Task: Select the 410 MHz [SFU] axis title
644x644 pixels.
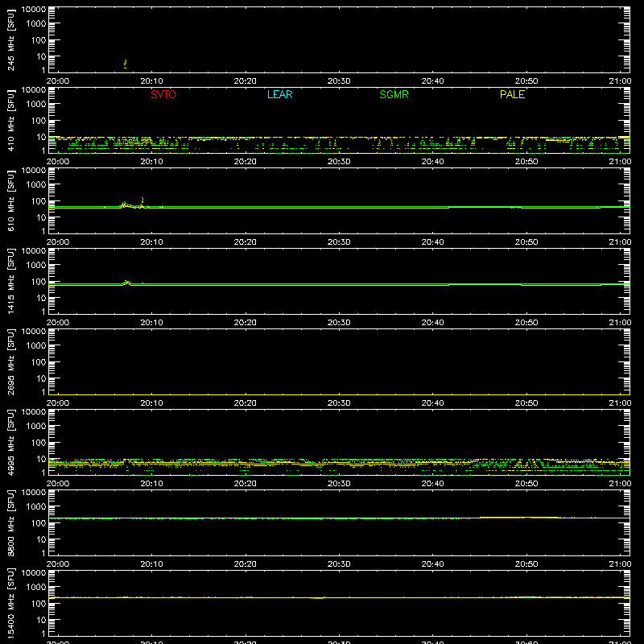Action: click(10, 120)
